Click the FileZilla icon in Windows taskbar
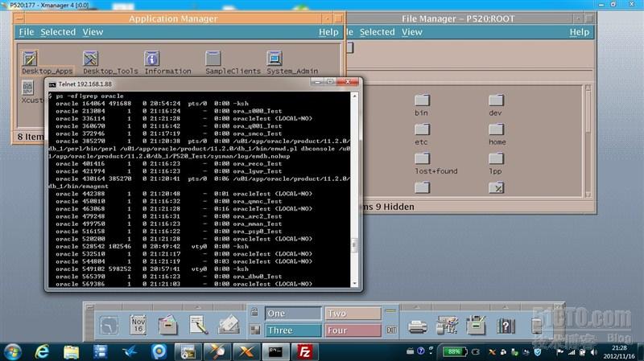Screen dimensions: 644x361 tap(305, 352)
